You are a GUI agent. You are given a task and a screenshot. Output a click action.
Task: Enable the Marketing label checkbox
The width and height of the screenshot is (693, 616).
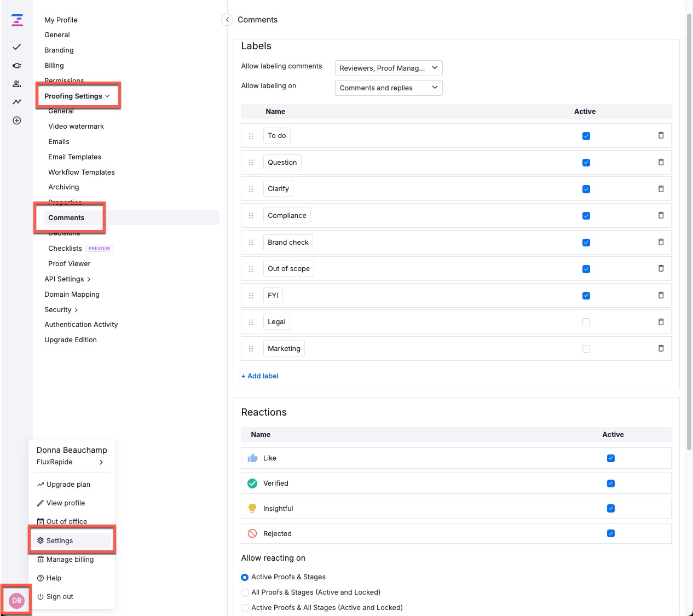586,349
